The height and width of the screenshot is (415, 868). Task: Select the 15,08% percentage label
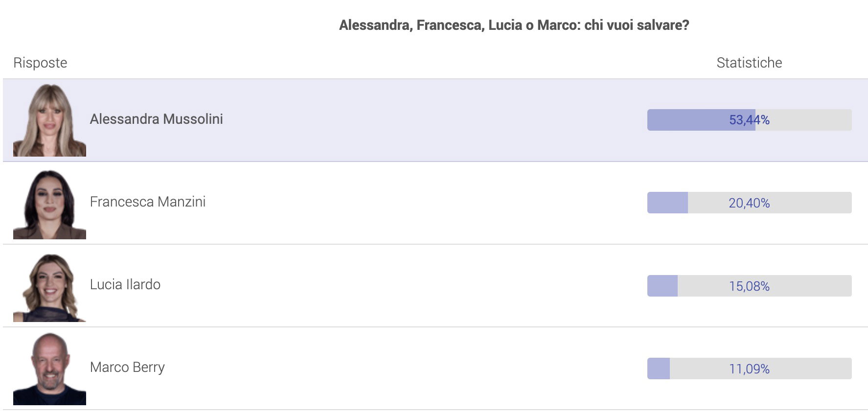tap(749, 286)
